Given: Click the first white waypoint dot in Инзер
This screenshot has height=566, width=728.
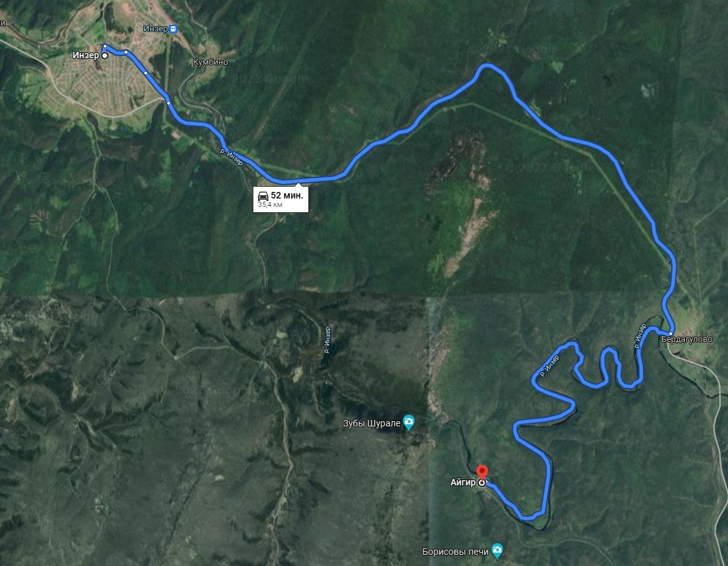Looking at the screenshot, I should (x=105, y=46).
